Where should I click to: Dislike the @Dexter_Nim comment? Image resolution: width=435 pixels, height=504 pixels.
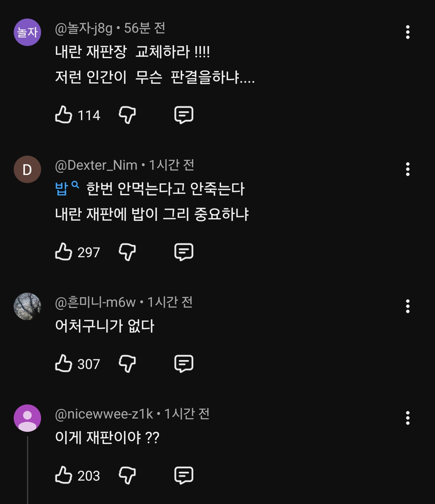click(127, 252)
